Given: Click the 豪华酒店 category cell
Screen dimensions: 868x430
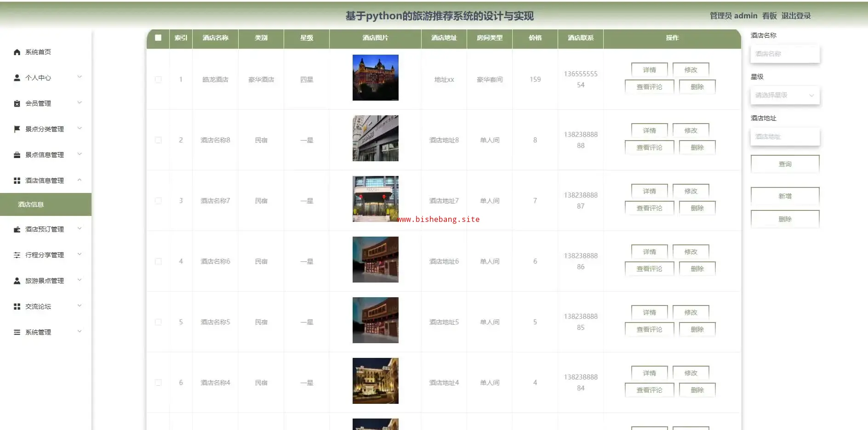Looking at the screenshot, I should [261, 79].
